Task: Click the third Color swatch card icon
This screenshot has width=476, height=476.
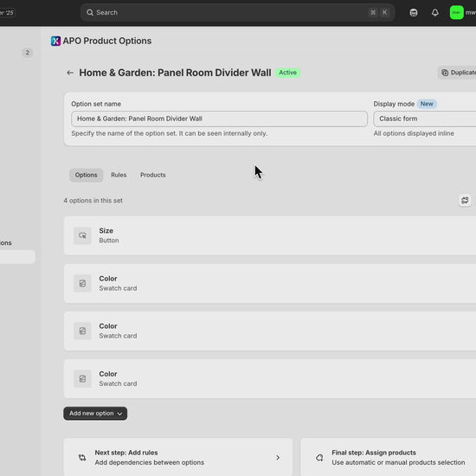Action: pos(82,379)
